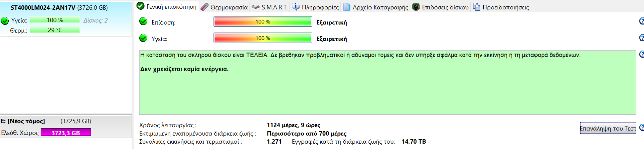Open the Αρχείο Καταγραφής tab
Screen dimensions: 644x149
[375, 7]
